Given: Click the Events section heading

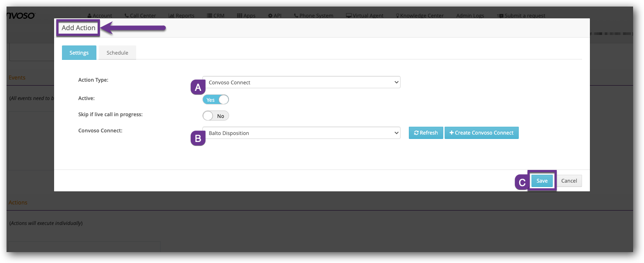Looking at the screenshot, I should (x=17, y=77).
